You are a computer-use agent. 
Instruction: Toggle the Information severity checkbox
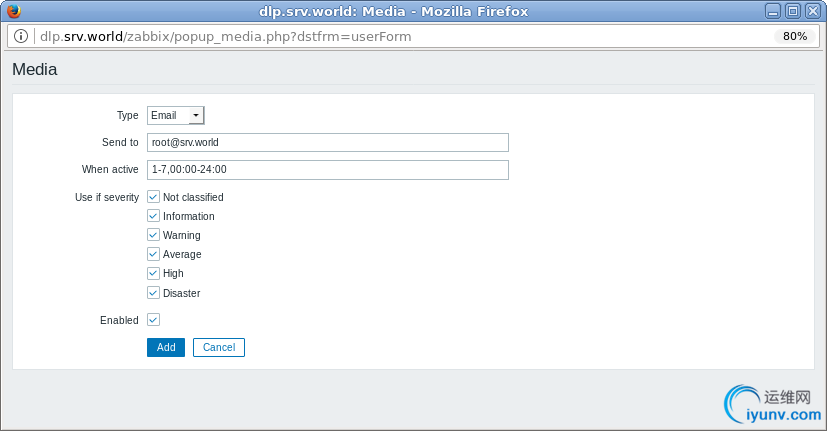(154, 216)
